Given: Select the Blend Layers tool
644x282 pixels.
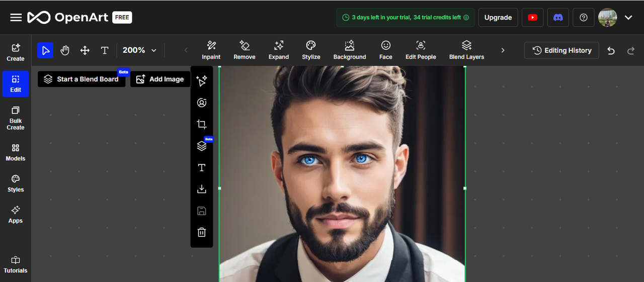Looking at the screenshot, I should click(x=467, y=50).
